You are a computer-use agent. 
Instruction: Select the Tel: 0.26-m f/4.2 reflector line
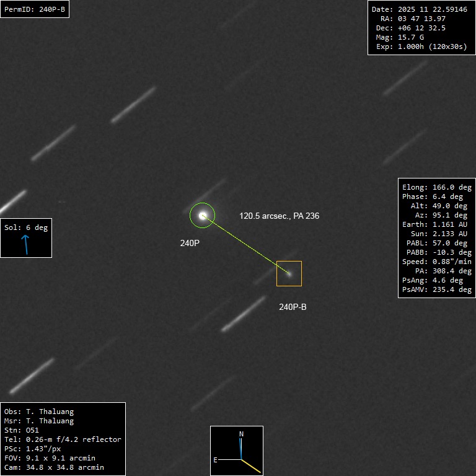[x=63, y=439]
